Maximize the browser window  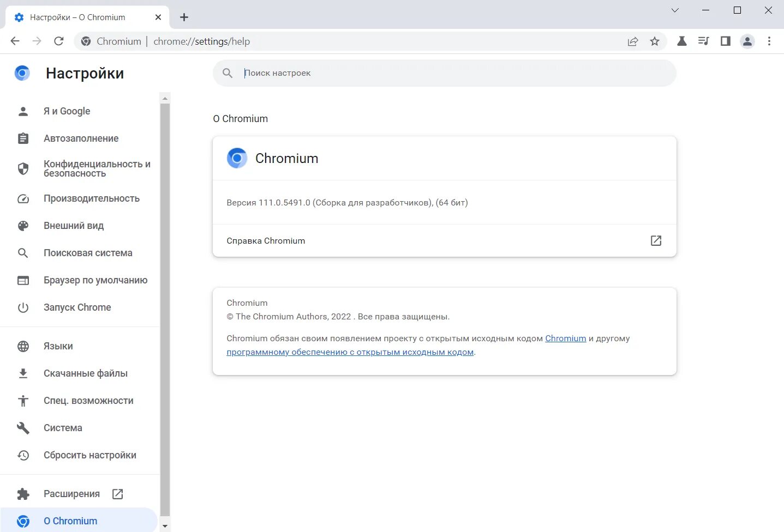tap(737, 10)
